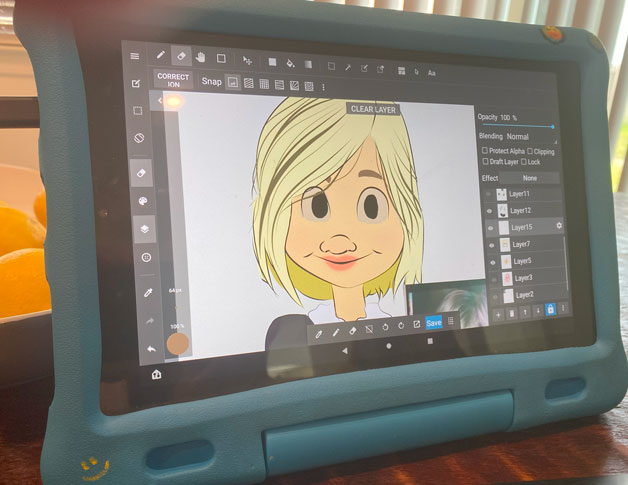Tap the selection square in left sidebar
The height and width of the screenshot is (485, 628).
click(137, 111)
